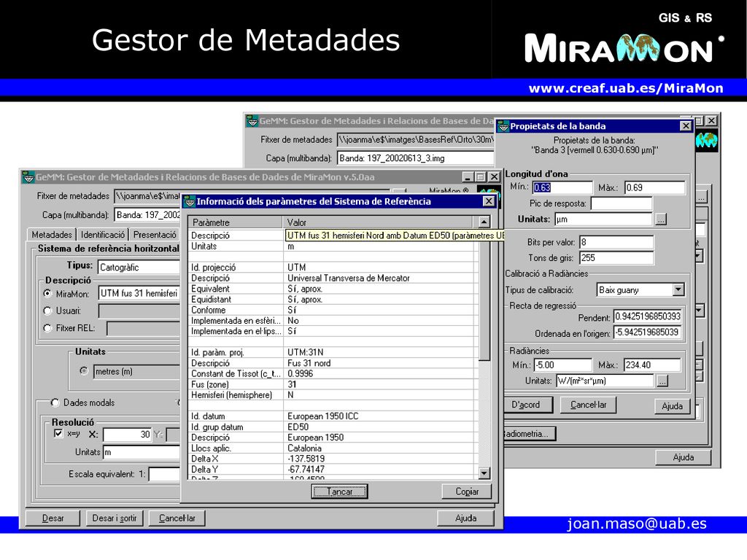Click the Longitud d'ona Mín. field
Screen dimensions: 747x560
pyautogui.click(x=562, y=187)
